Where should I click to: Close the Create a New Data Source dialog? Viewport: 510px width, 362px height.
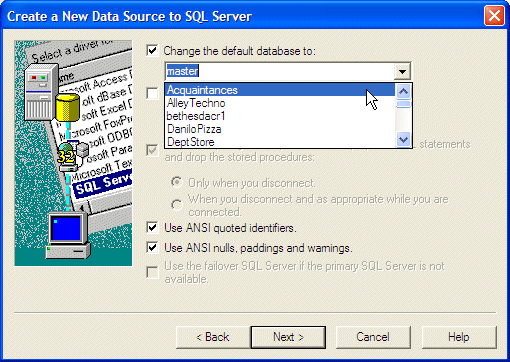coord(494,16)
